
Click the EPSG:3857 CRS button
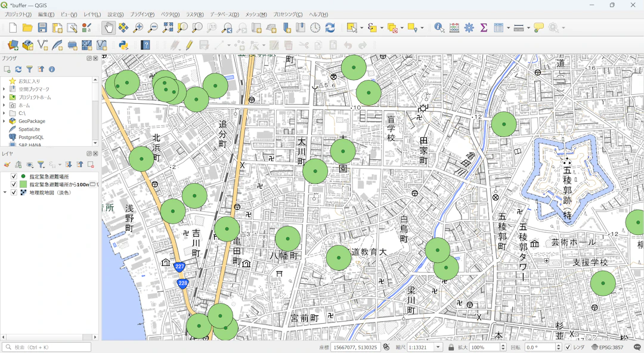pyautogui.click(x=607, y=347)
